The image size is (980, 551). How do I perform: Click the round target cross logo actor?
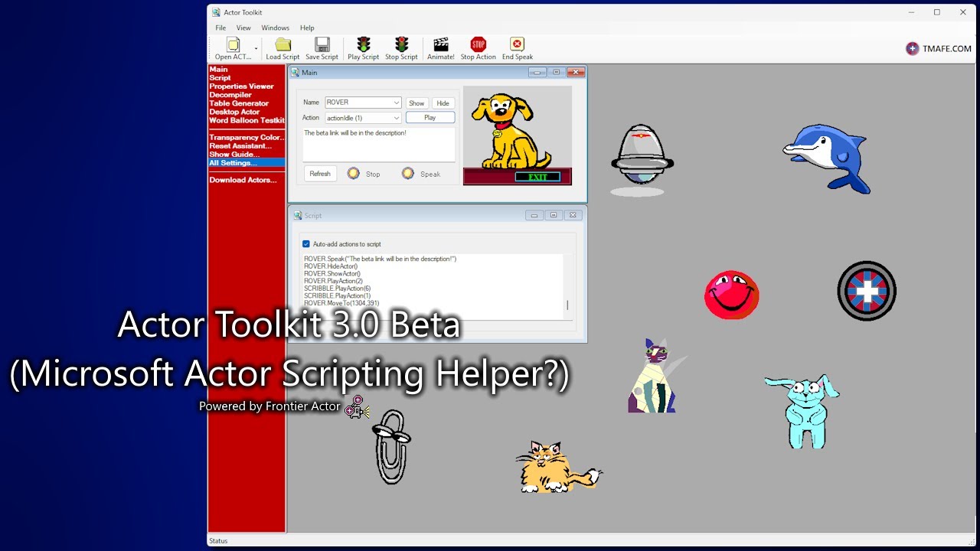pyautogui.click(x=867, y=291)
